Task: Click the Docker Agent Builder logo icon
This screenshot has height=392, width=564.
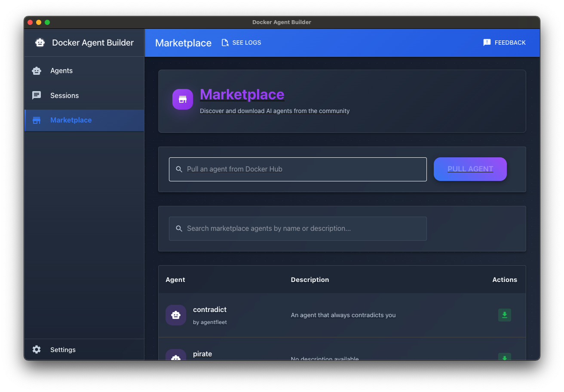Action: 40,42
